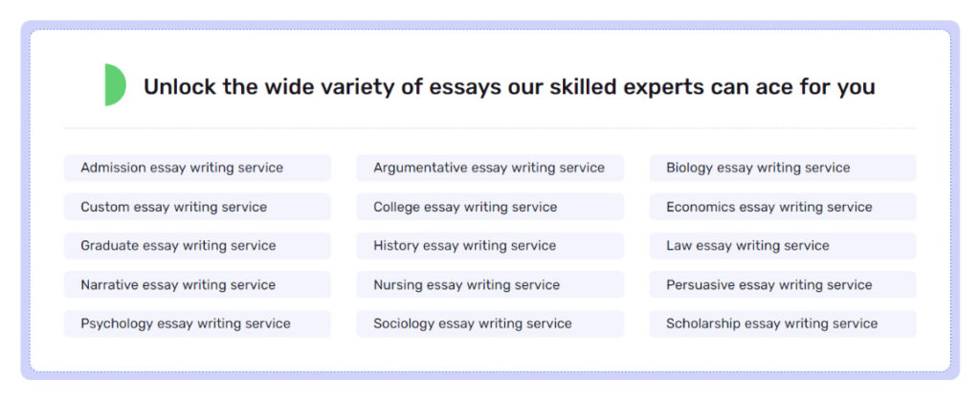Viewport: 980px width, 402px height.
Task: Click the 'Unlock the wide variety' heading
Action: [x=509, y=87]
